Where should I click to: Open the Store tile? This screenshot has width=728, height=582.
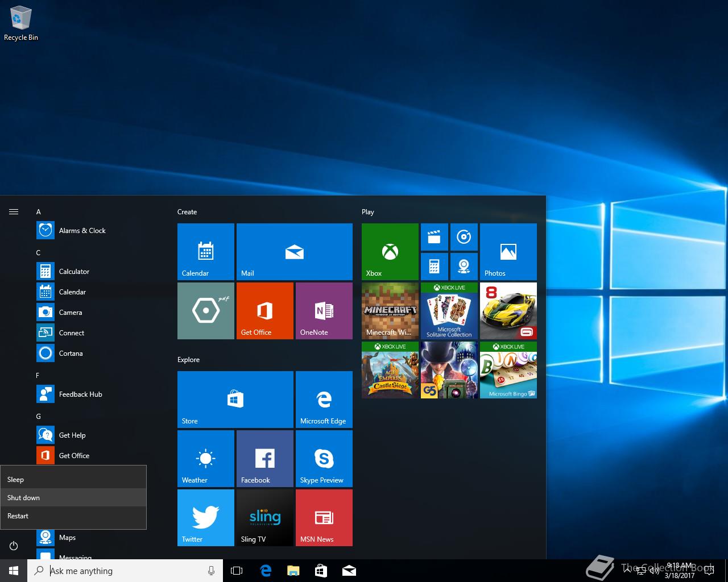tap(235, 400)
